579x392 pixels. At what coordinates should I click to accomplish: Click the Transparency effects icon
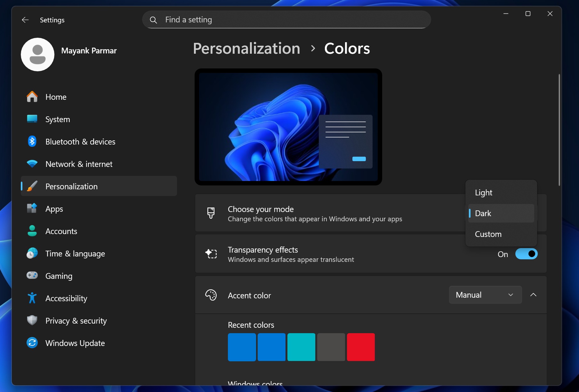[211, 254]
